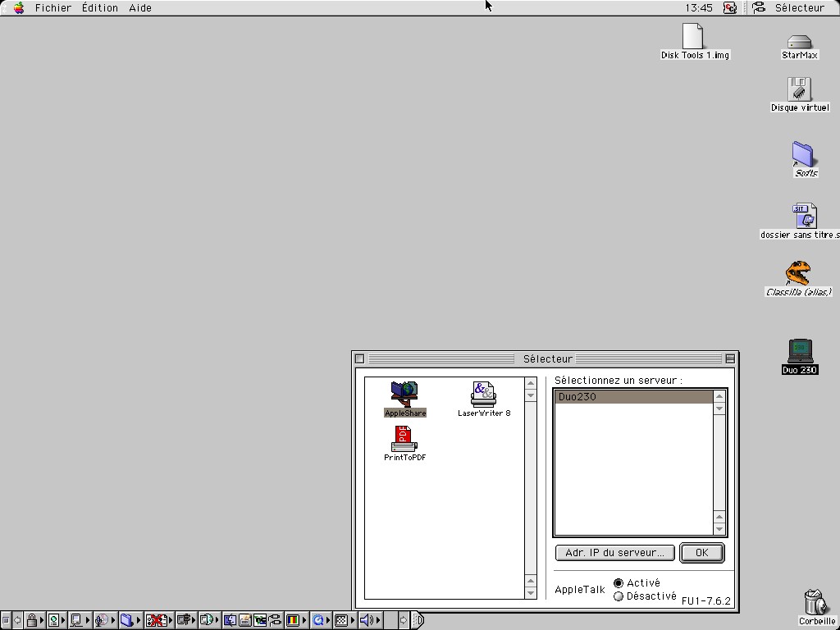Image resolution: width=840 pixels, height=630 pixels.
Task: Select the Duo230 server in the list
Action: coord(634,396)
